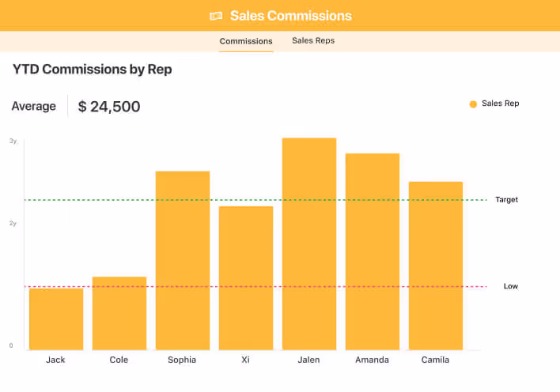Click Jack's commission bar
The height and width of the screenshot is (392, 560).
tap(56, 318)
